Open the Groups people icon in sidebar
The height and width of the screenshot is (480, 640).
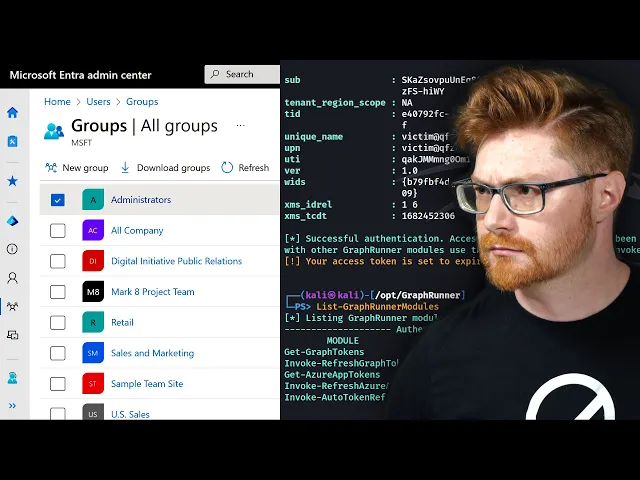(13, 307)
